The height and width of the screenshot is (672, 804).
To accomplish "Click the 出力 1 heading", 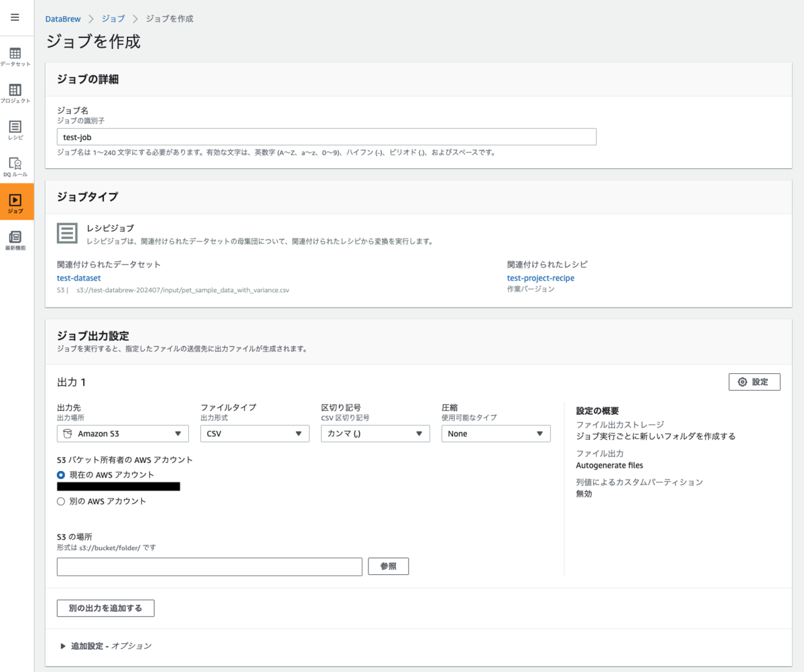I will 72,382.
